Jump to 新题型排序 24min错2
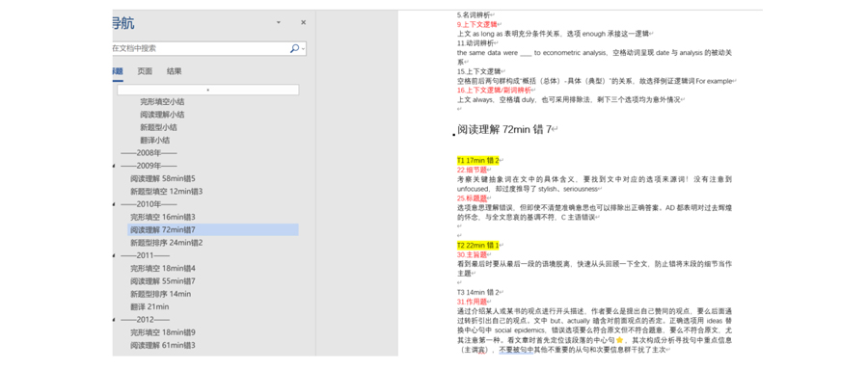Viewport: 868px width, 369px height. pos(167,243)
